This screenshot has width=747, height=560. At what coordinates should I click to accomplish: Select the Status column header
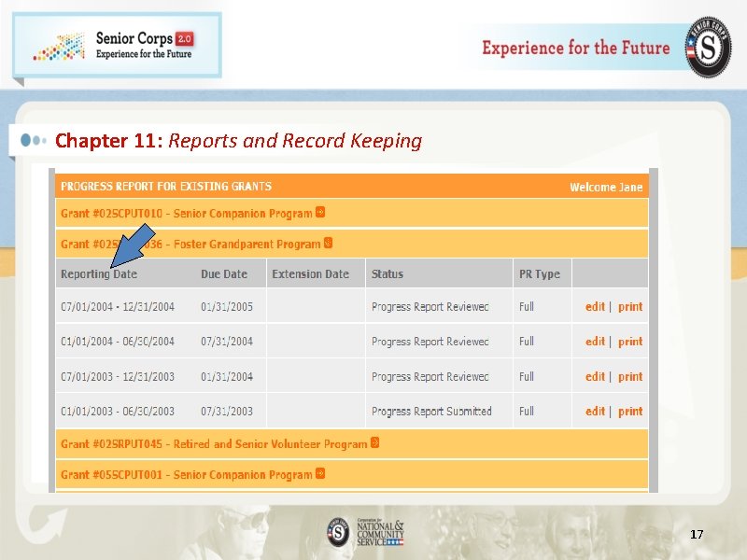[x=388, y=273]
